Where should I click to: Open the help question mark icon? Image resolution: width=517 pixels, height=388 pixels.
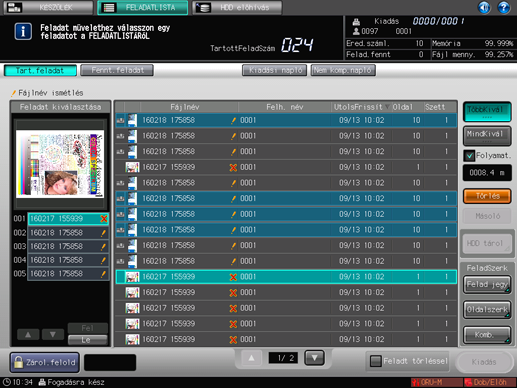[x=503, y=7]
